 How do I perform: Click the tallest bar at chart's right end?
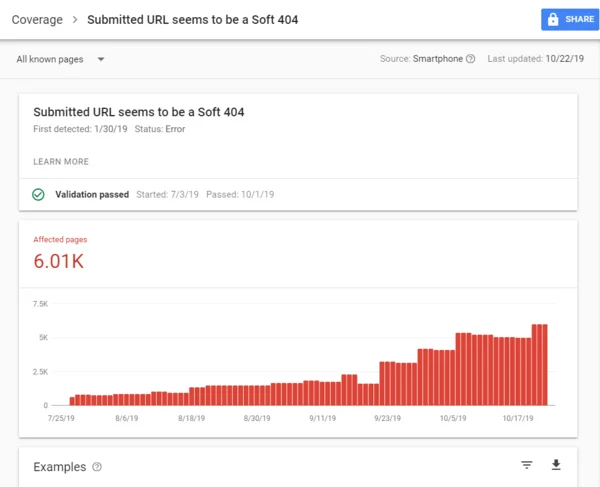click(x=540, y=364)
